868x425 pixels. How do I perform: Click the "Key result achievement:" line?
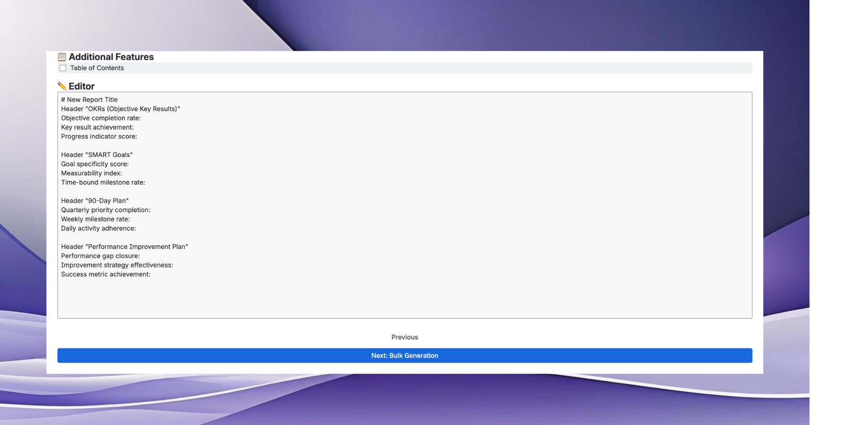pyautogui.click(x=97, y=127)
